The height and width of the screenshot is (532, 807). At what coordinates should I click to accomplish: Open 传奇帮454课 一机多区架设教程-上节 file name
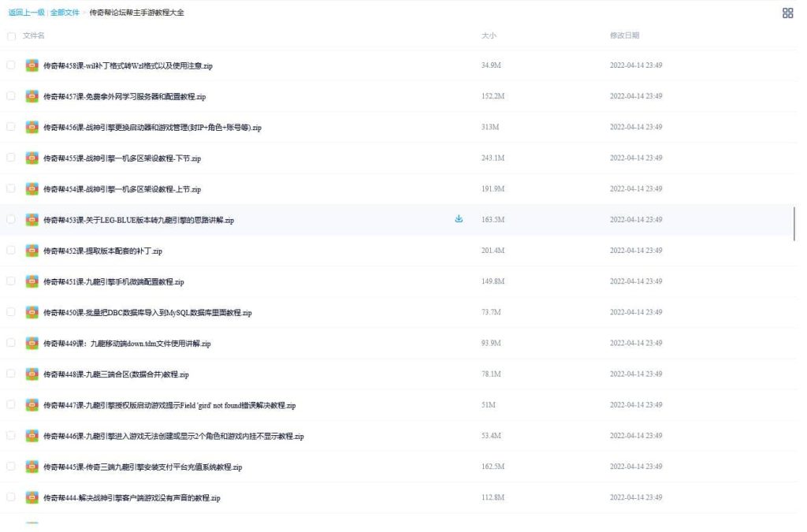tap(122, 189)
